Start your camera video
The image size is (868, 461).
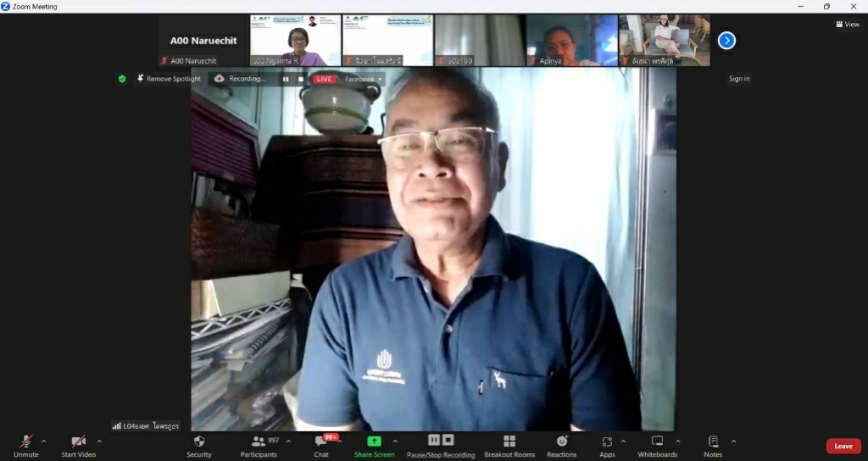click(79, 446)
